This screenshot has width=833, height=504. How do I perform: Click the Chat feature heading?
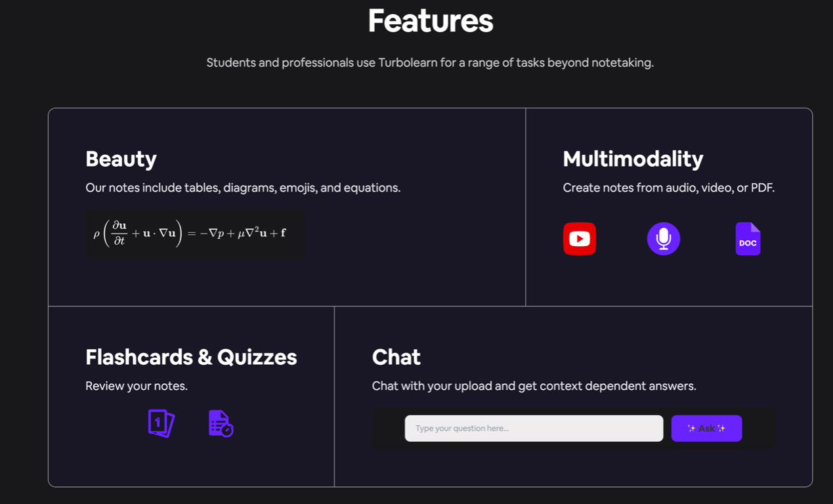[x=396, y=357]
